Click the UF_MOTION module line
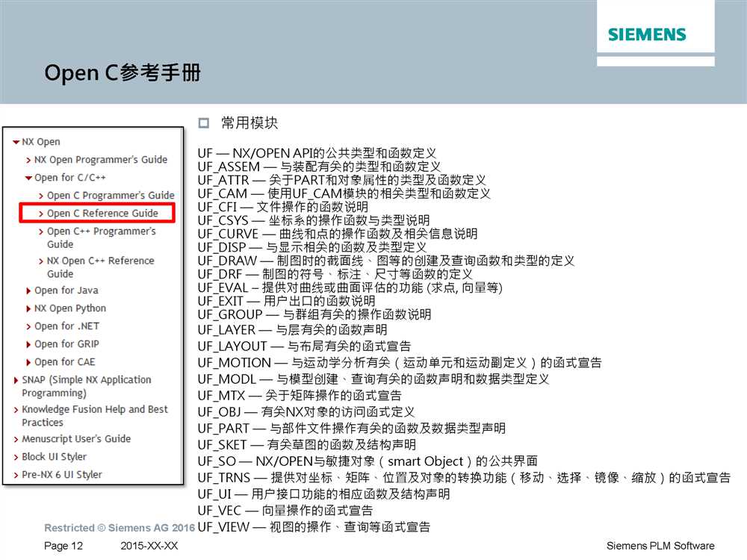The width and height of the screenshot is (747, 560). pyautogui.click(x=400, y=363)
